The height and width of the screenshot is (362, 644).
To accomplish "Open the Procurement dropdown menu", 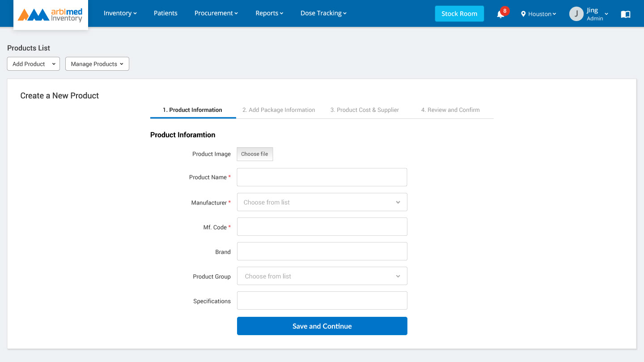I will (x=216, y=13).
